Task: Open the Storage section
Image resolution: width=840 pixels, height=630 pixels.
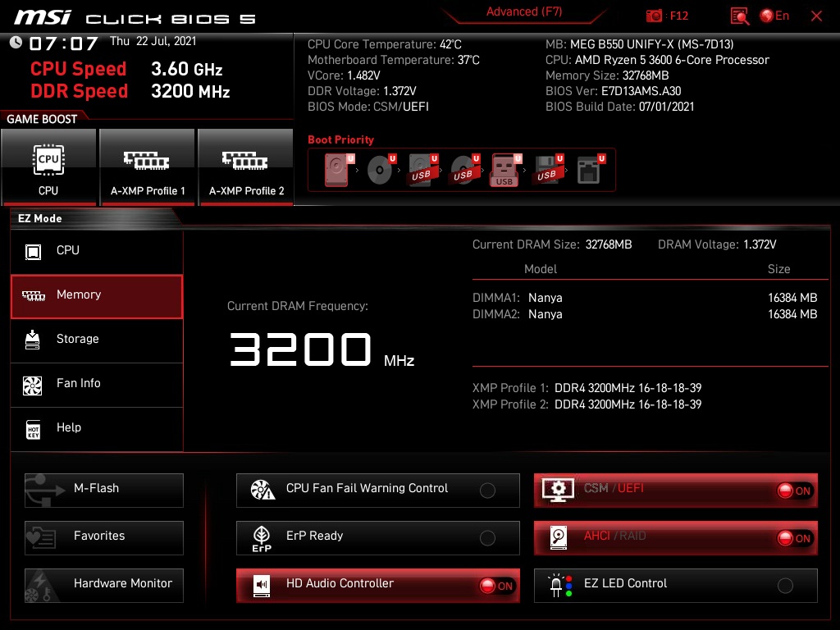Action: [x=97, y=340]
